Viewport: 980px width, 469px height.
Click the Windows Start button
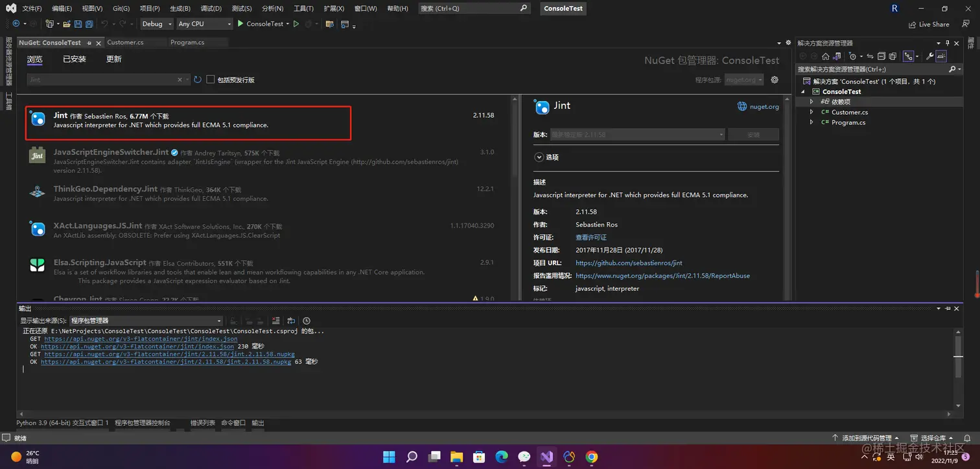click(x=389, y=457)
